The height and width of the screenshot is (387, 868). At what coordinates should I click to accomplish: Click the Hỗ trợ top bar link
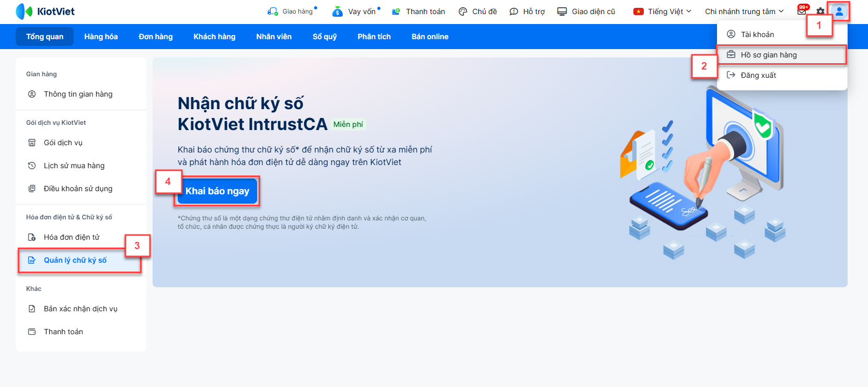click(x=534, y=11)
